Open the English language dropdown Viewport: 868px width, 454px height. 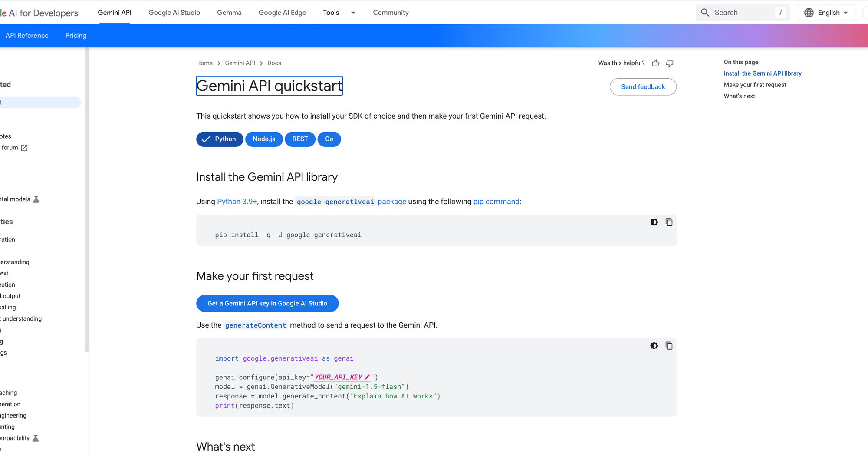(826, 13)
